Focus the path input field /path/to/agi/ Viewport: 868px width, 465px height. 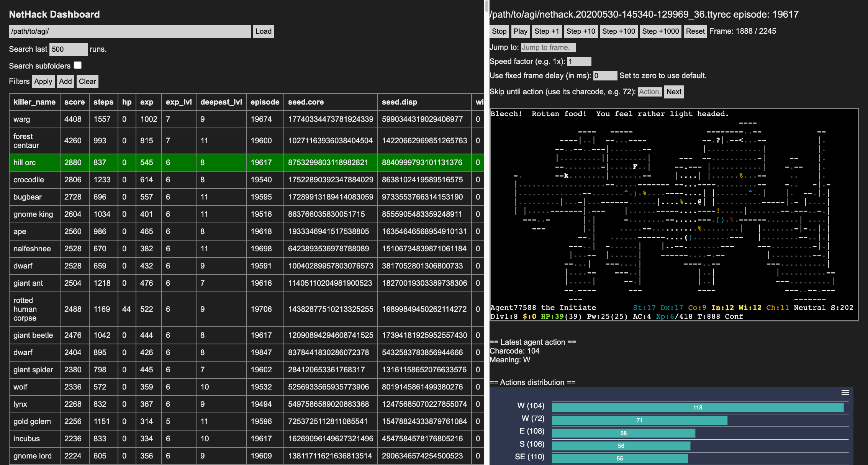click(x=130, y=31)
